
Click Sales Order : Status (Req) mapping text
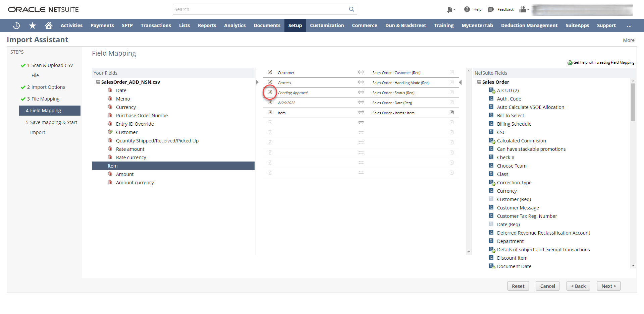(393, 93)
